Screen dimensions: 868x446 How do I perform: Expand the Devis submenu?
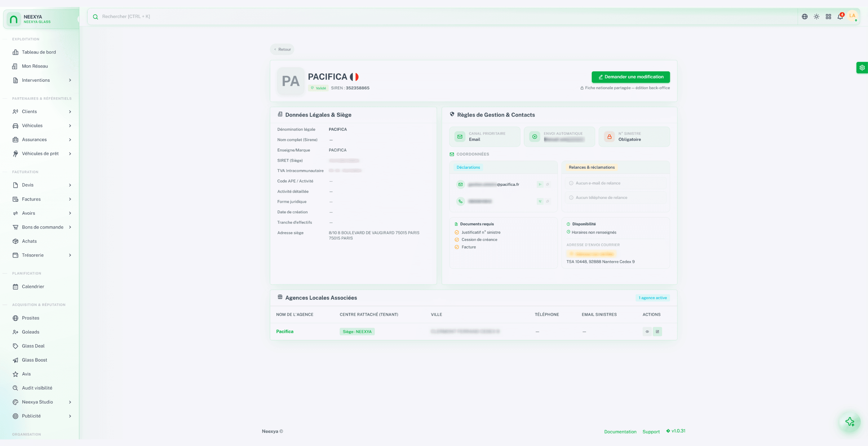[70, 185]
